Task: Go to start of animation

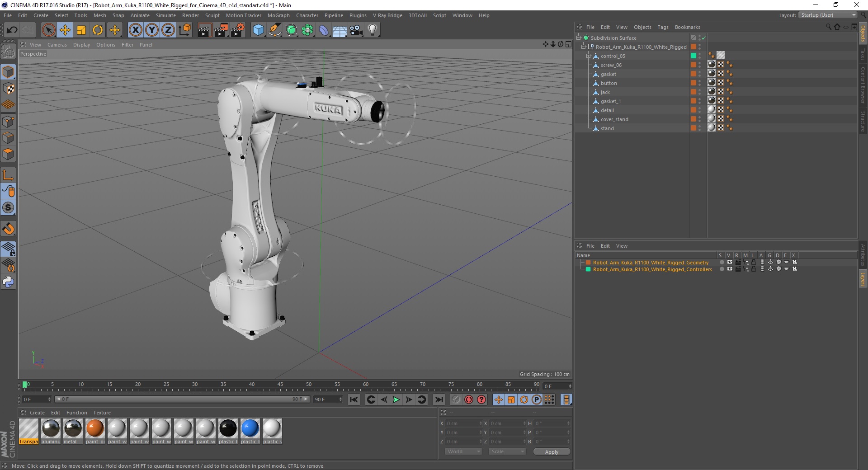Action: click(x=354, y=399)
